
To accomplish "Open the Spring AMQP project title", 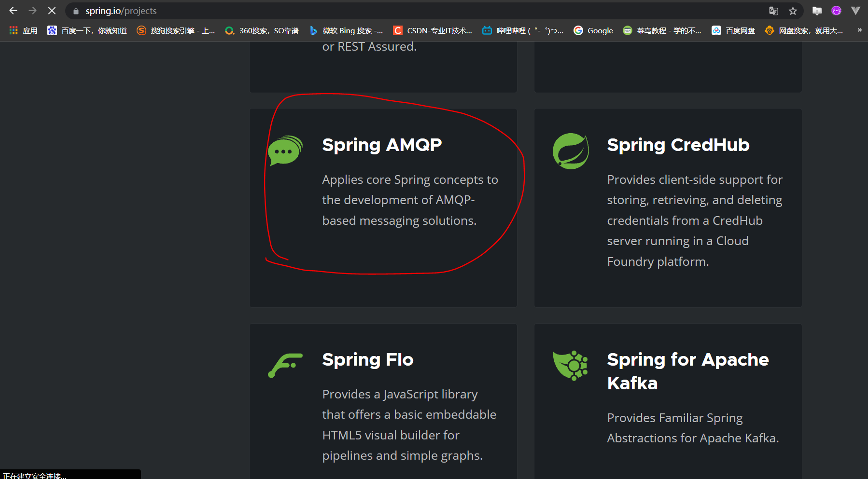I will pos(382,145).
